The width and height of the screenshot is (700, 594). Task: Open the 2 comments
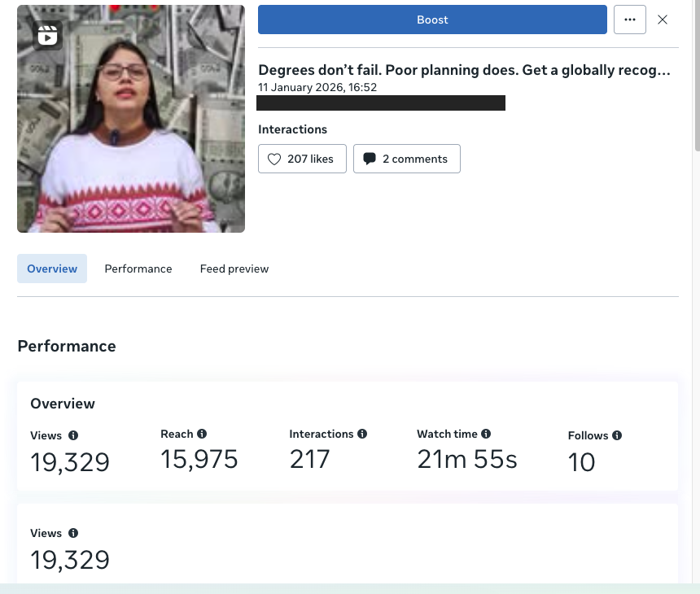pos(407,159)
